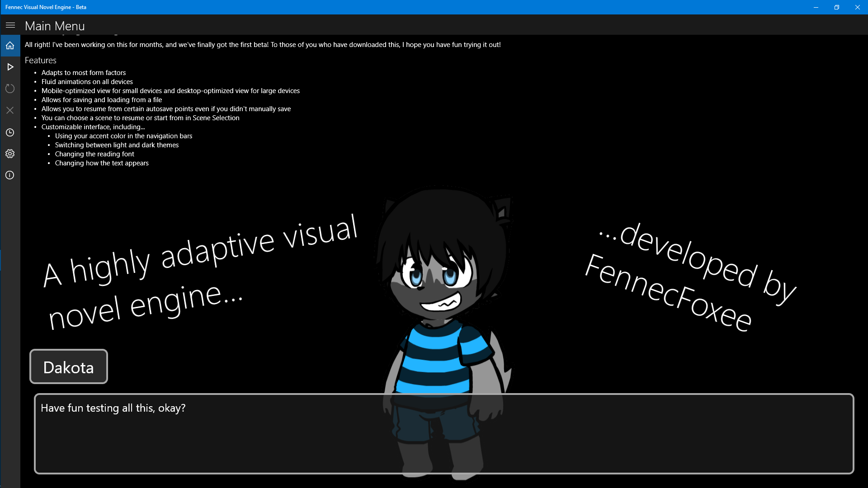Click 'Changing the reading font' bullet

pos(94,154)
